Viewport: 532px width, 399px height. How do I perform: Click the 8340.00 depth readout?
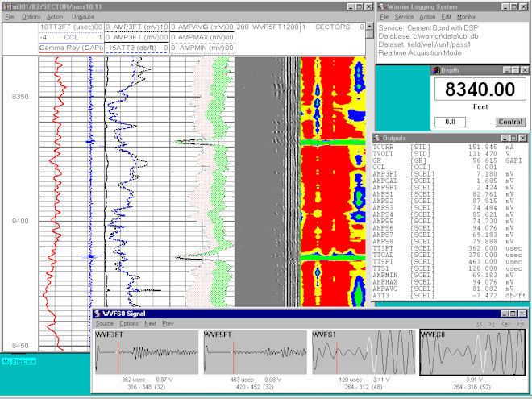click(480, 91)
